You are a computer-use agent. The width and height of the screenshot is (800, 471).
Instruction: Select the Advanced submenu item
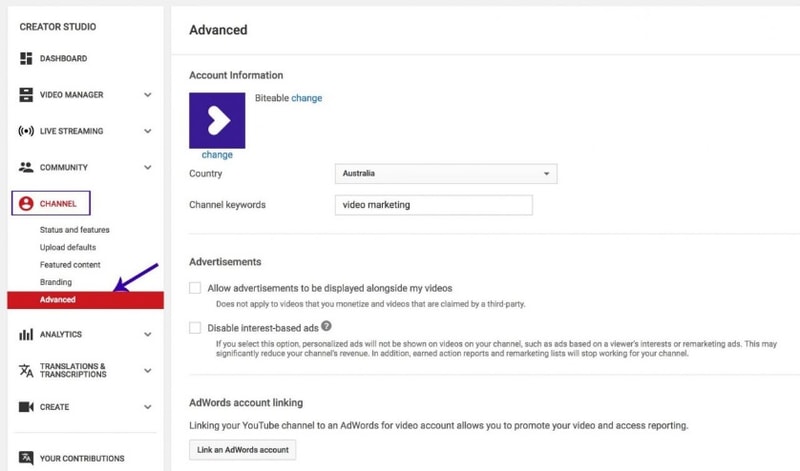click(x=85, y=300)
